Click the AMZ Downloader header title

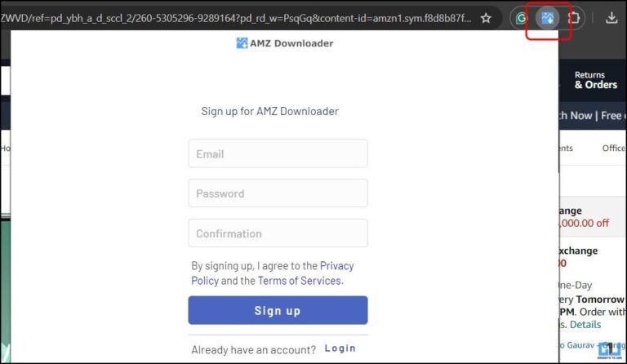point(291,43)
